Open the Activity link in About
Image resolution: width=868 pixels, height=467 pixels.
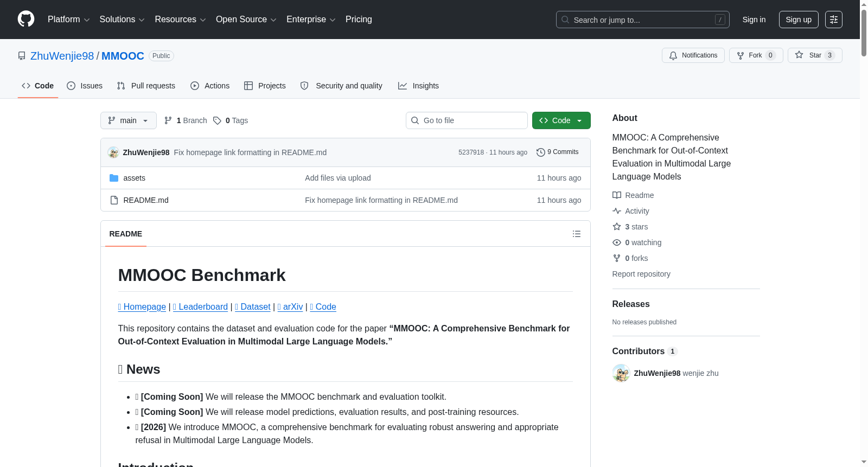click(x=631, y=211)
